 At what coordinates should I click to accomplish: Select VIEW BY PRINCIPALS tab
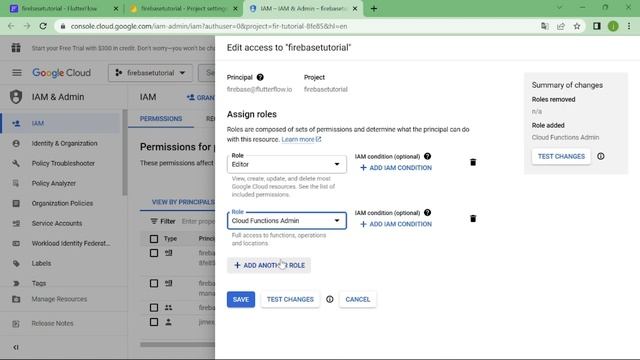pyautogui.click(x=182, y=202)
